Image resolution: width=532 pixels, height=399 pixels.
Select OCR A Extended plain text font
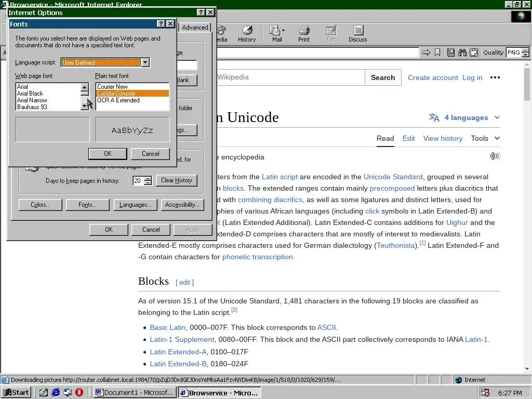coord(132,100)
